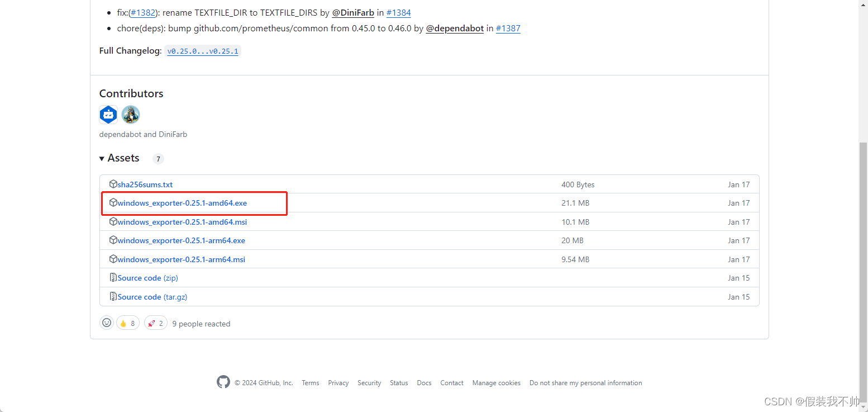Open the dependabot contributor avatar

(x=108, y=115)
